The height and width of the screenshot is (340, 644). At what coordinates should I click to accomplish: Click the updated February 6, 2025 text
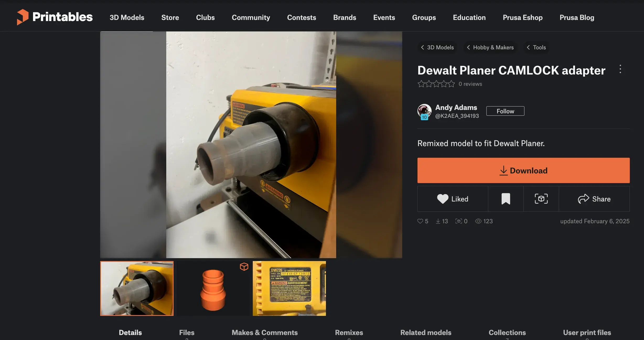595,221
